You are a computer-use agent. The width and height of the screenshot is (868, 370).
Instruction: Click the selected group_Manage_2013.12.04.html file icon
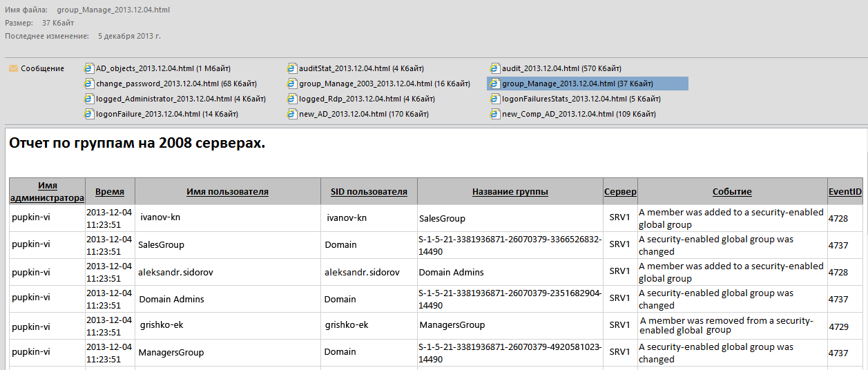pyautogui.click(x=495, y=84)
